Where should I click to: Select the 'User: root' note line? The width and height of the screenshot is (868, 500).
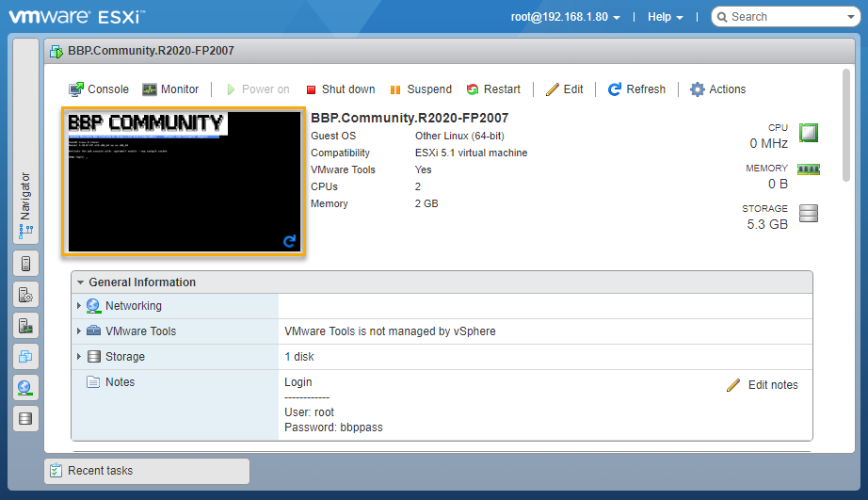(x=309, y=412)
